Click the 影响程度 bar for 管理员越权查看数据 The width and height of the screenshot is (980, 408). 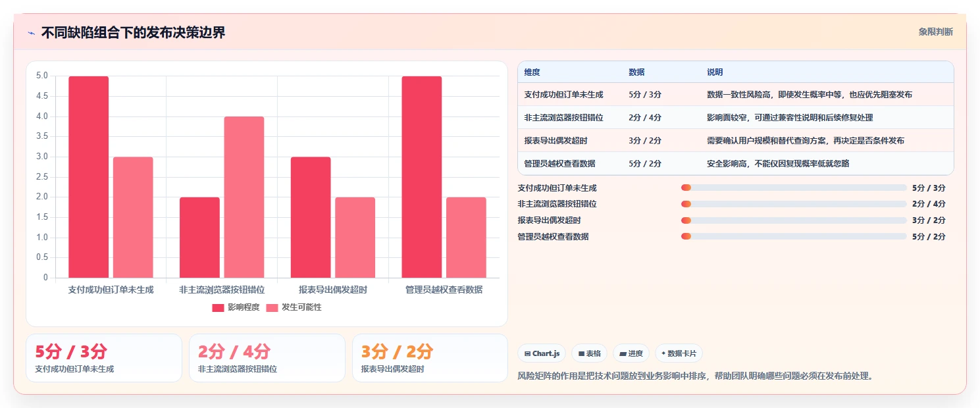coord(422,177)
